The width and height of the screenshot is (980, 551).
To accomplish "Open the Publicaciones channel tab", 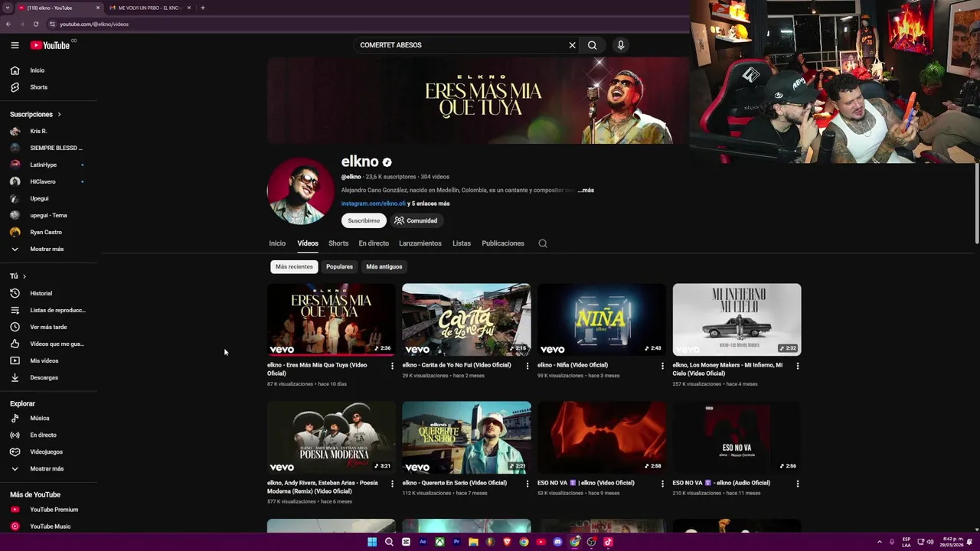I will pyautogui.click(x=503, y=243).
